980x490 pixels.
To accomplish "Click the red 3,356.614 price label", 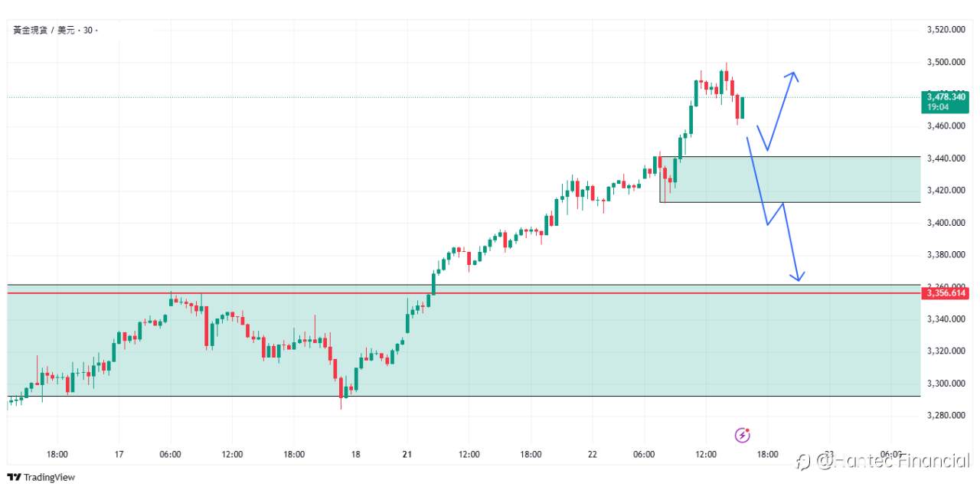I will click(945, 293).
